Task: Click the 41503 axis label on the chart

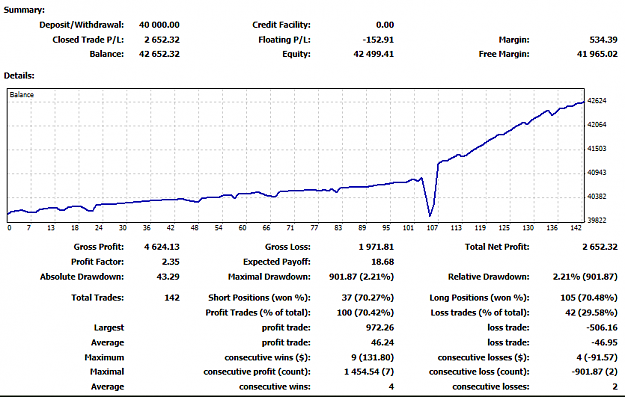Action: [x=597, y=148]
